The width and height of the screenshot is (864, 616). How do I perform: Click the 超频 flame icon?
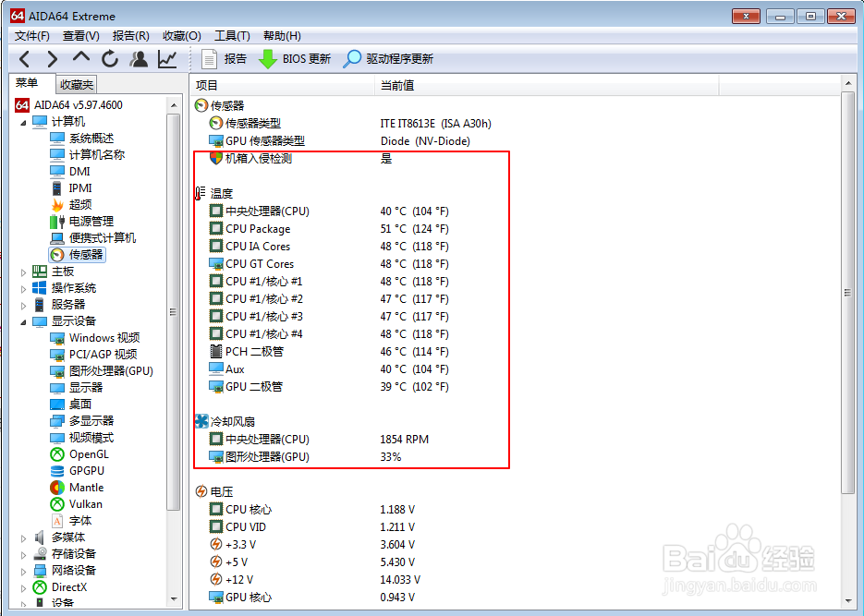pyautogui.click(x=57, y=205)
